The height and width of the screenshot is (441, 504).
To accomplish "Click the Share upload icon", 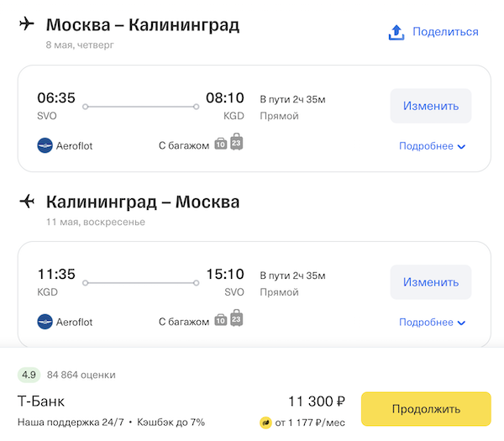I will pyautogui.click(x=396, y=32).
